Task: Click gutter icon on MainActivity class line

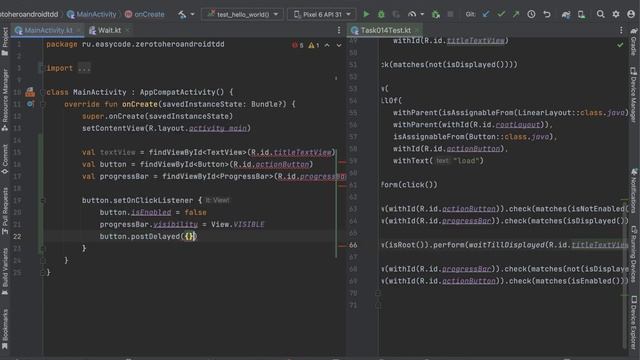Action: pyautogui.click(x=30, y=92)
